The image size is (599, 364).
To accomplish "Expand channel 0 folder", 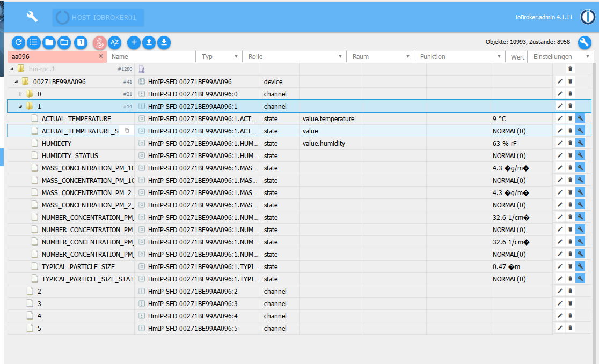I will 20,94.
